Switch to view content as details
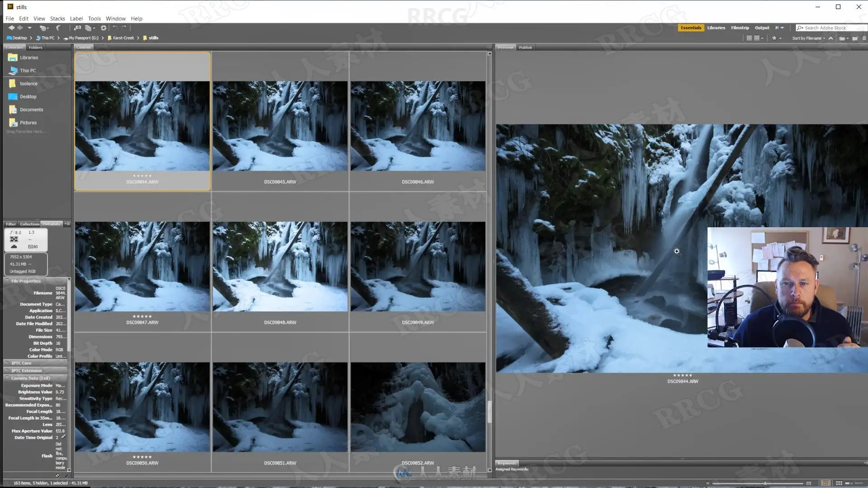 tap(849, 483)
